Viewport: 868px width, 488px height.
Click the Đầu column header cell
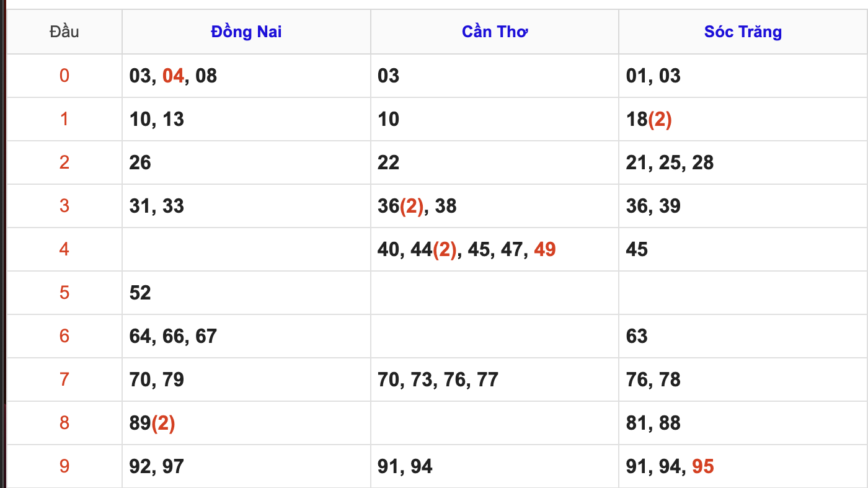pyautogui.click(x=64, y=32)
